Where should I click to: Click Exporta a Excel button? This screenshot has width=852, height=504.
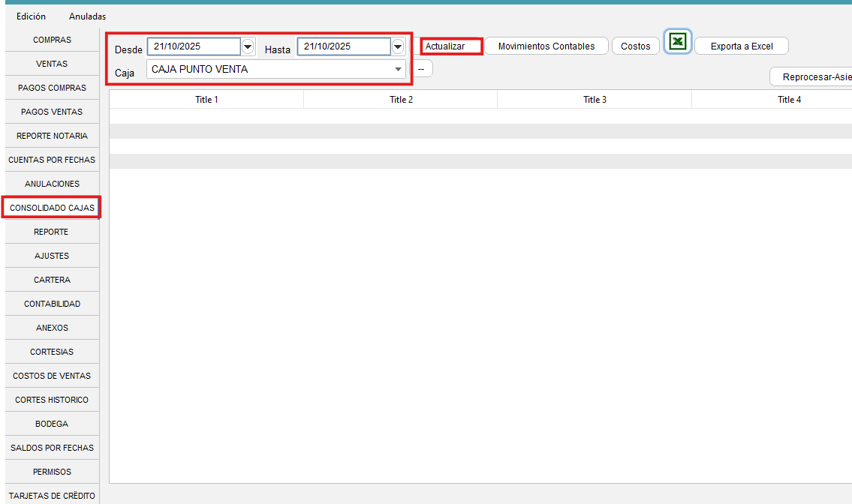point(741,46)
